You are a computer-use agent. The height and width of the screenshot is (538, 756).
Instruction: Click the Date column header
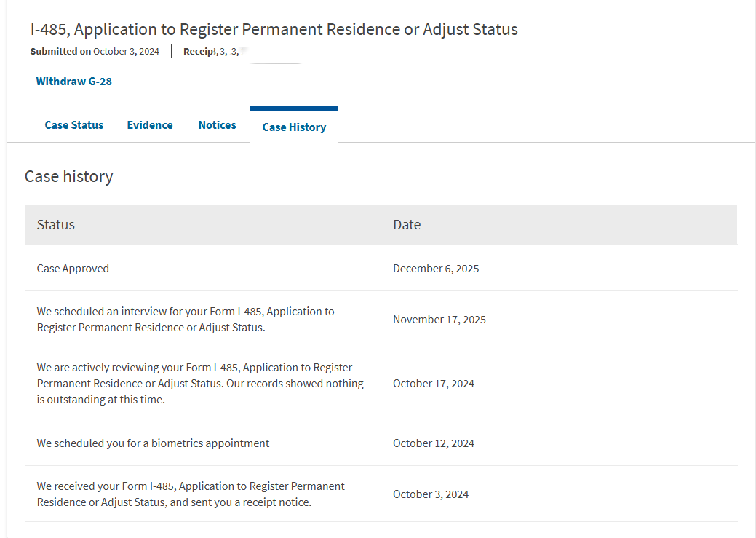[407, 225]
